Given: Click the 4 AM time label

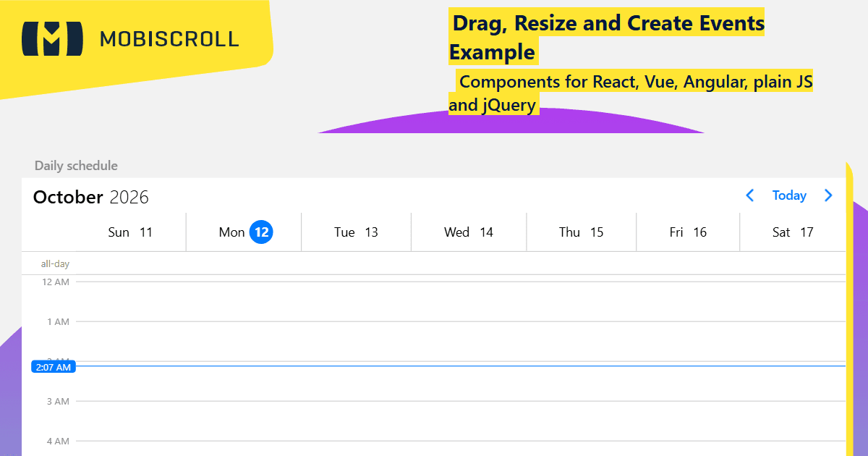Looking at the screenshot, I should (58, 441).
